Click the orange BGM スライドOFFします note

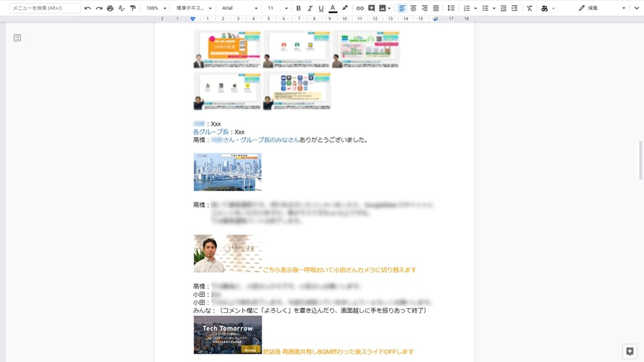coord(338,352)
